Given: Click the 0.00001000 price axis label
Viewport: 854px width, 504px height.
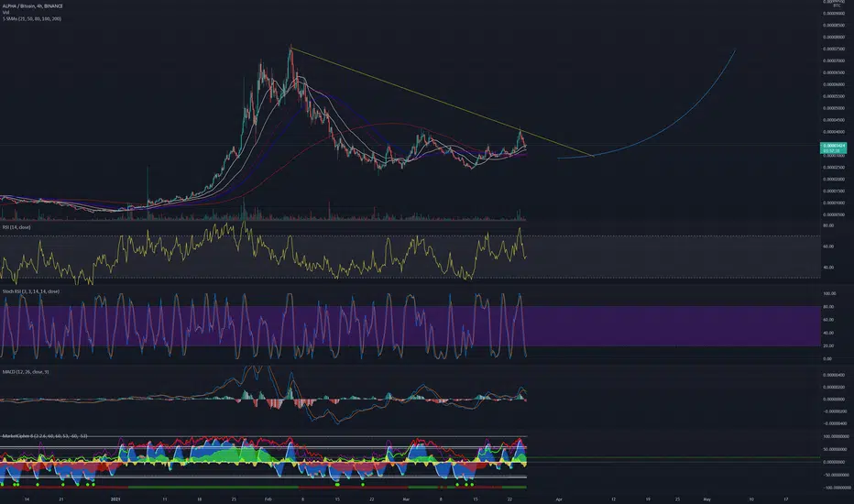Looking at the screenshot, I should coord(834,203).
